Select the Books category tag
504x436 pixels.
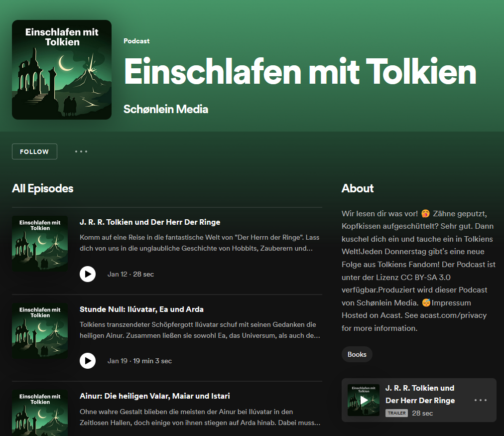[357, 354]
